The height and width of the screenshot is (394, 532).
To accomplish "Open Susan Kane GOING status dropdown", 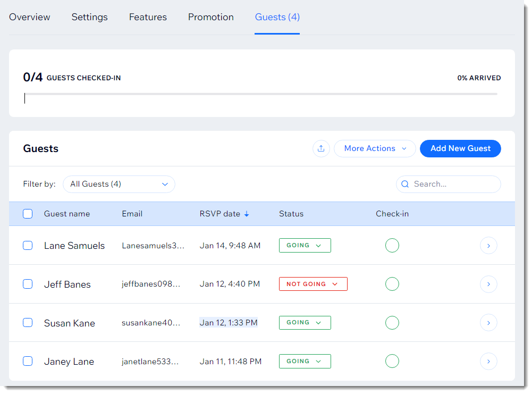I will pyautogui.click(x=305, y=323).
